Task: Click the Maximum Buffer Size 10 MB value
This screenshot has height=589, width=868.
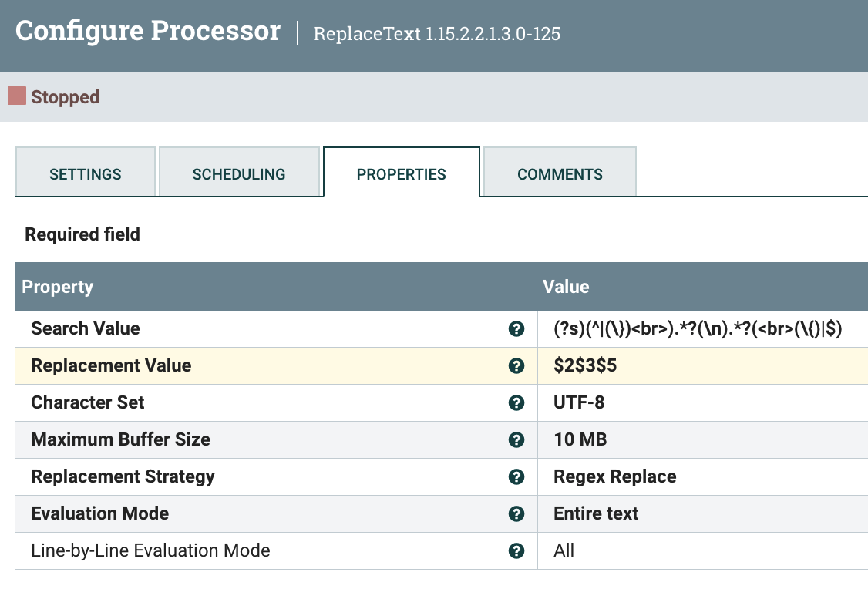Action: pos(580,439)
